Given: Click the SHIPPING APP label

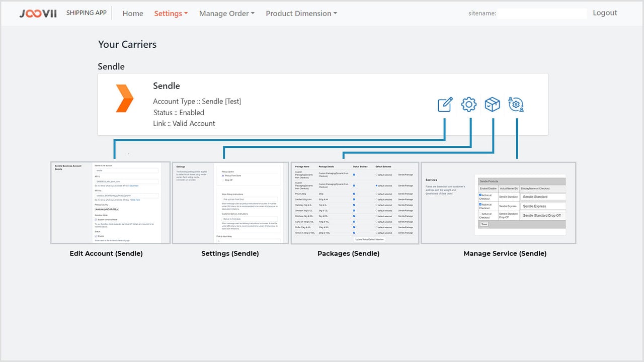Looking at the screenshot, I should (87, 13).
